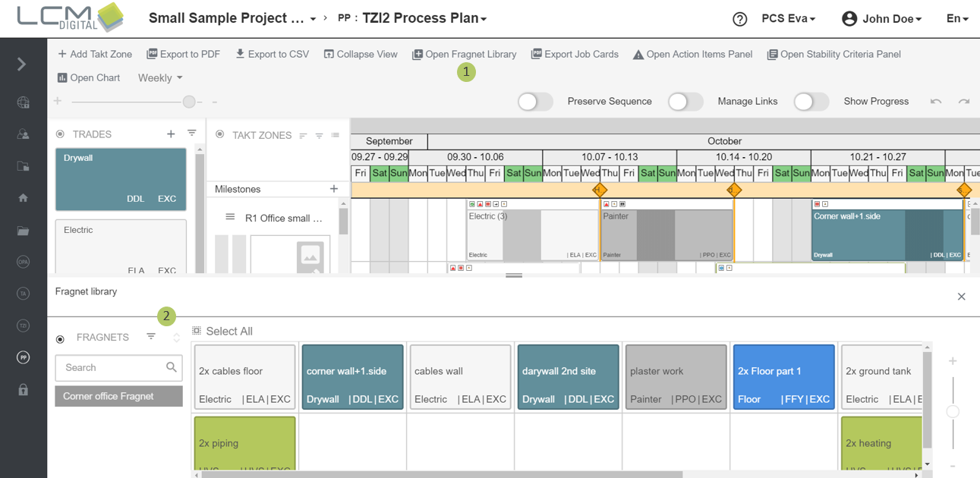The image size is (980, 478).
Task: Enable the Preserve Sequence toggle
Action: click(x=535, y=102)
